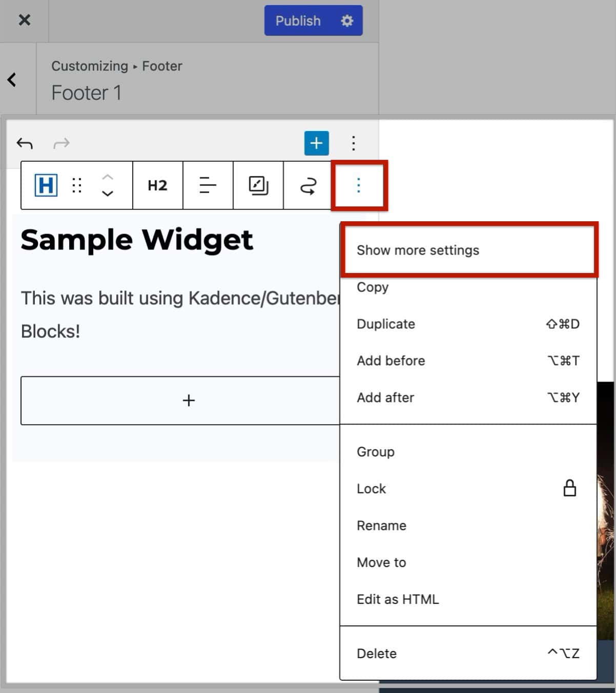Click the Sample Widget heading text
Viewport: 616px width, 693px height.
coord(137,240)
